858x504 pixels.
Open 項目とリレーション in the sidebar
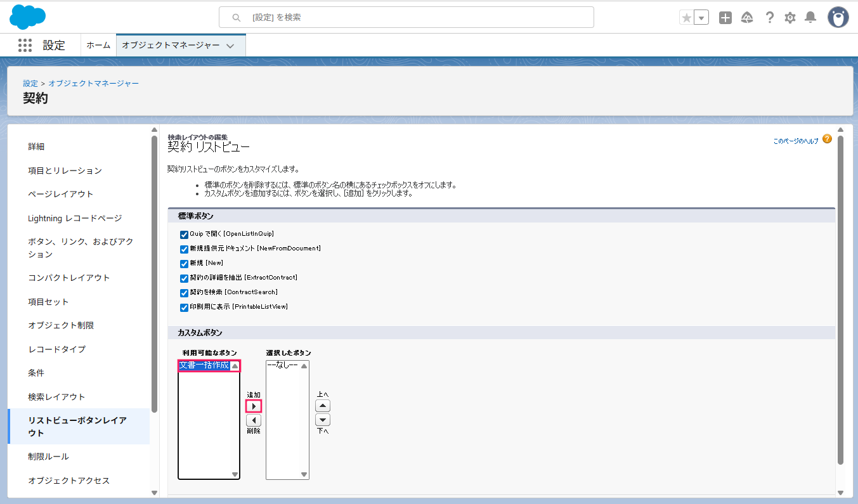click(65, 171)
